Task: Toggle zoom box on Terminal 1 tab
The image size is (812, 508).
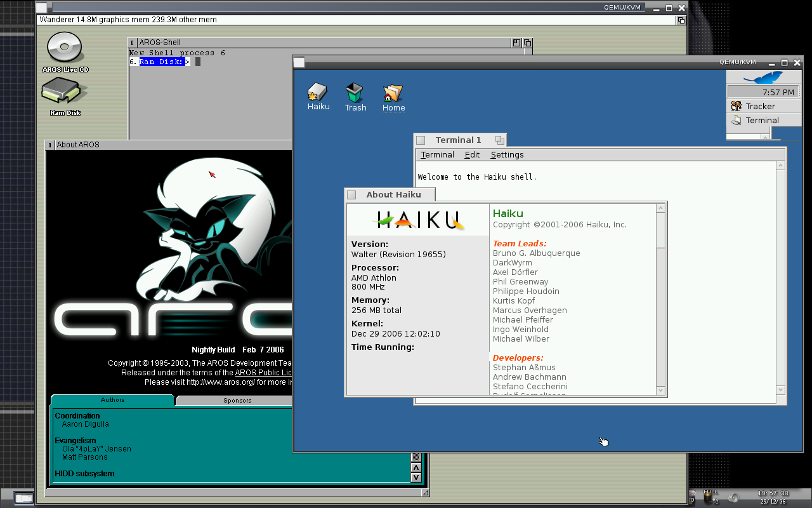Action: [499, 140]
